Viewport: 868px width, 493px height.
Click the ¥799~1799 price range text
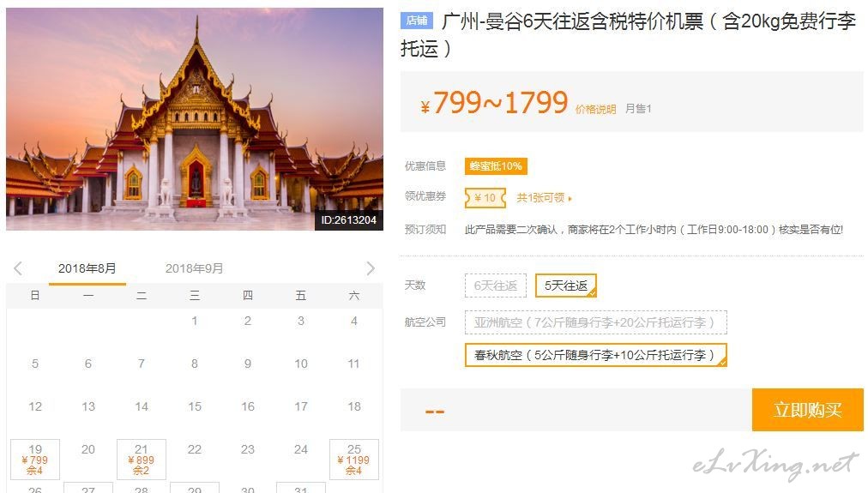(494, 103)
